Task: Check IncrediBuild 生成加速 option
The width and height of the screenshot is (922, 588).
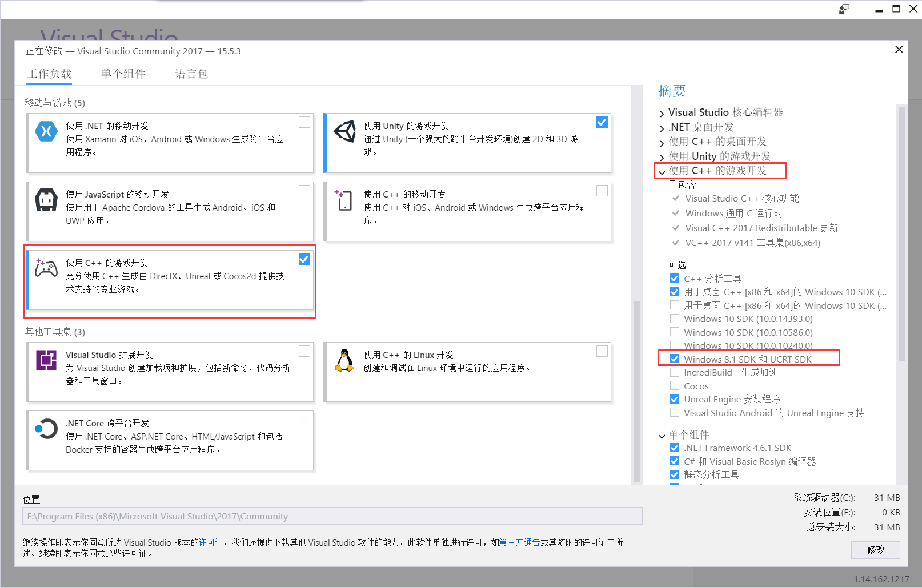Action: tap(675, 372)
